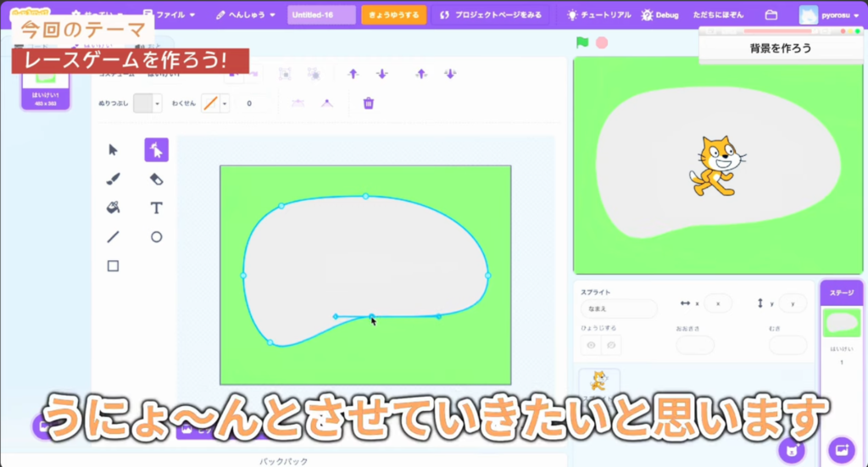Toggle the show sprite eye button
The width and height of the screenshot is (868, 467).
591,345
